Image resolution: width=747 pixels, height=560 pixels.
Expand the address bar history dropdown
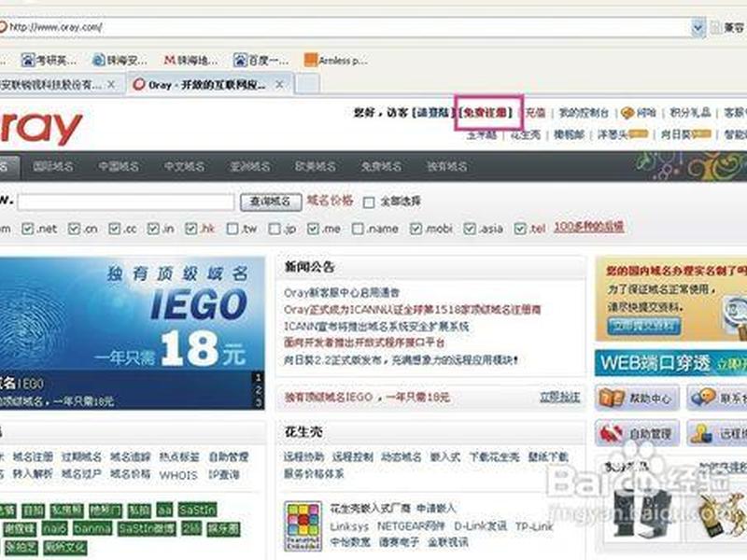point(698,28)
